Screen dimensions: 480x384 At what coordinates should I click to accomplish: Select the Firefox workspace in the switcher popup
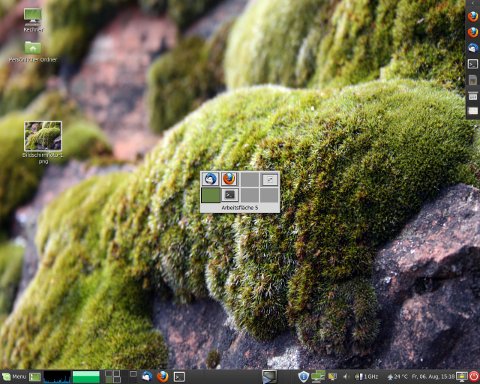pos(229,179)
